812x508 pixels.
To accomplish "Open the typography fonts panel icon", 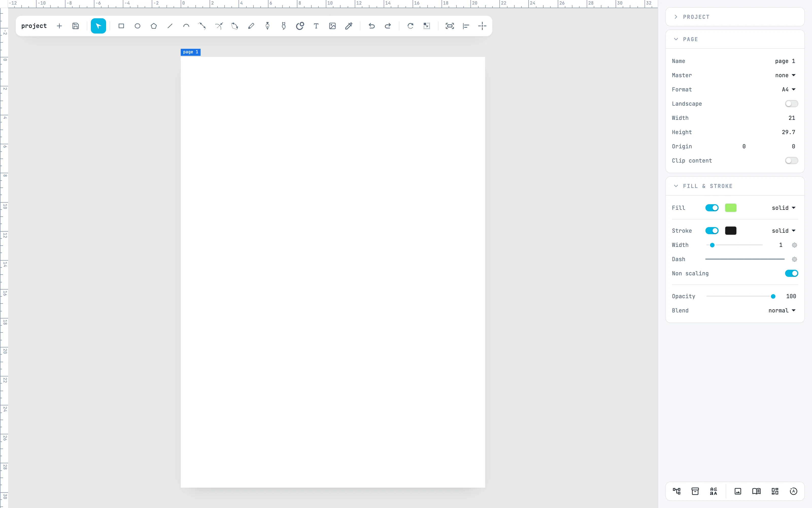I will click(714, 491).
